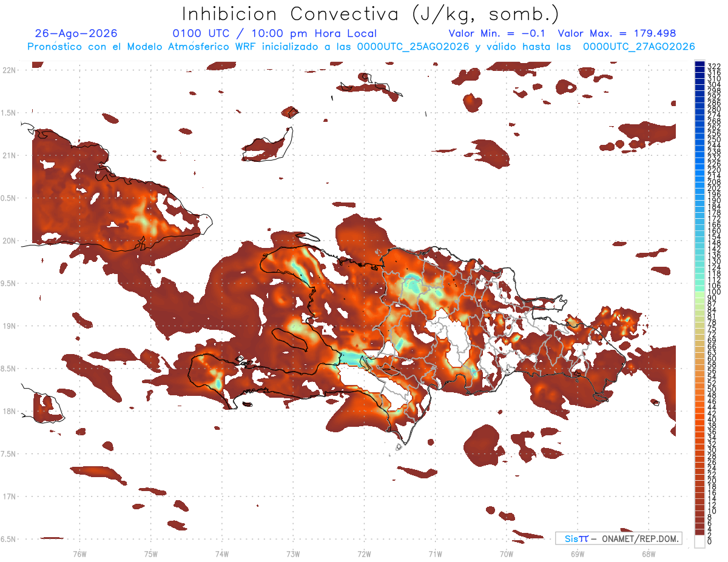Click the '8.5N' latitude axis label
728x562 pixels.
(x=9, y=369)
